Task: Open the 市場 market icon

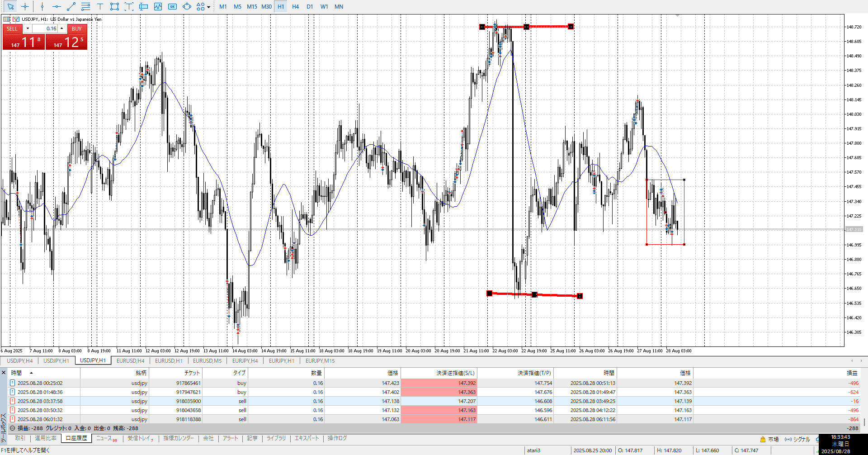Action: click(769, 439)
